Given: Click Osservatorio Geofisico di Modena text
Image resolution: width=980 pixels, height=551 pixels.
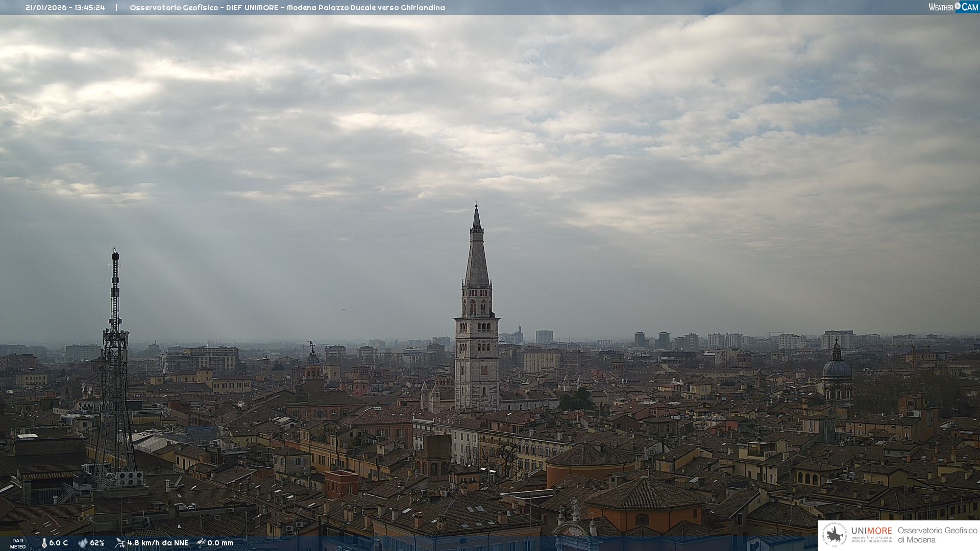Looking at the screenshot, I should (937, 535).
